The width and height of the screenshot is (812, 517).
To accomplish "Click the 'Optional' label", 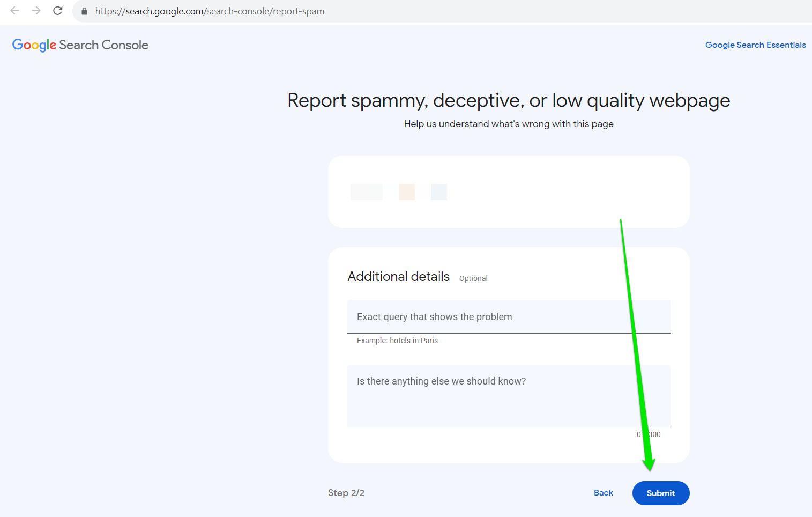I will tap(473, 278).
